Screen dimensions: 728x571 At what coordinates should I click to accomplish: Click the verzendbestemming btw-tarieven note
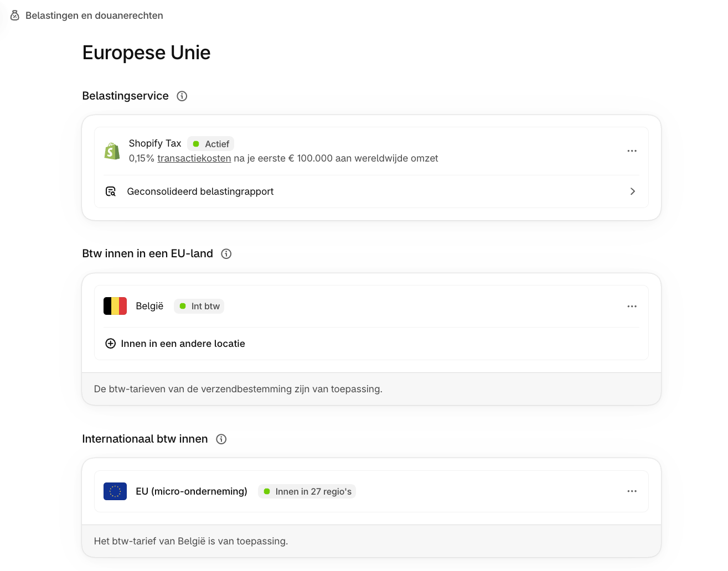pos(238,389)
